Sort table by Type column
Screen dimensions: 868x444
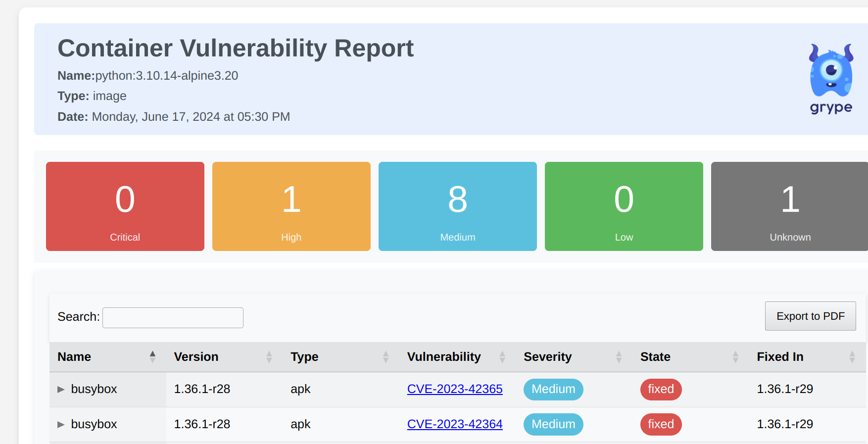click(x=304, y=357)
